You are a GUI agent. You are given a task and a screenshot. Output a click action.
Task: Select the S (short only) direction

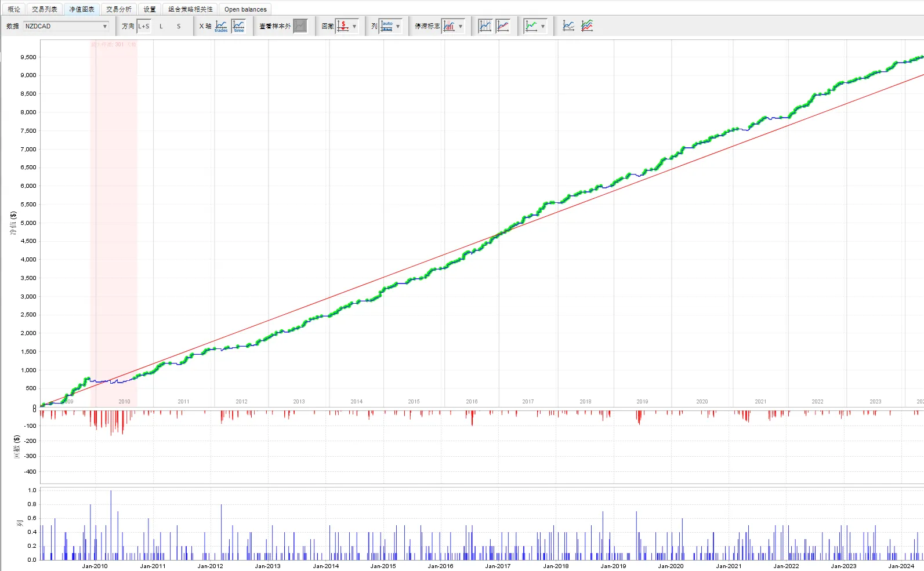pyautogui.click(x=179, y=26)
